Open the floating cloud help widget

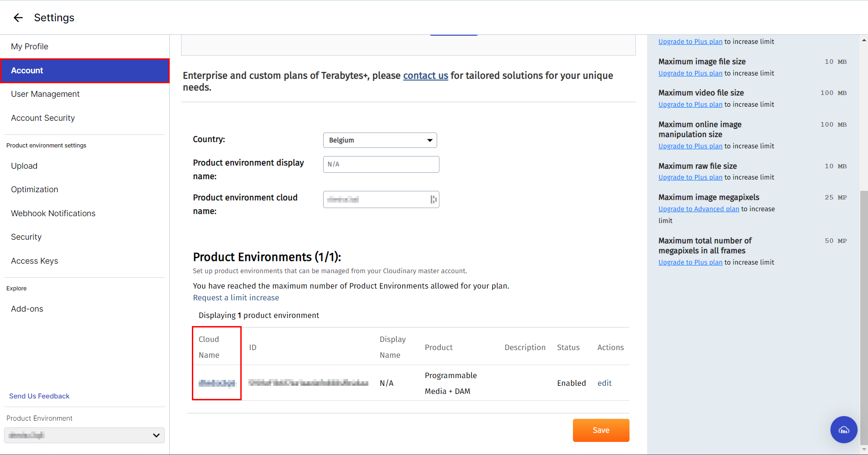[x=844, y=430]
